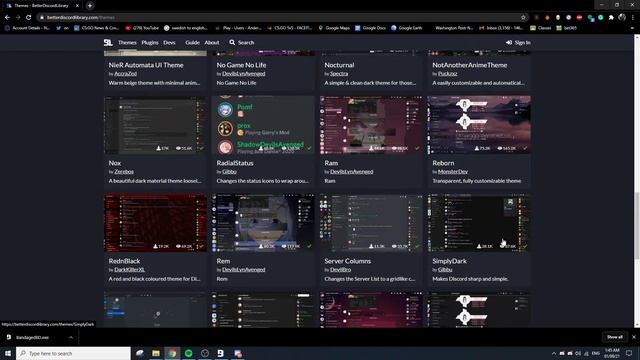This screenshot has height=360, width=640.
Task: Open author link Puckzxz
Action: pos(447,74)
